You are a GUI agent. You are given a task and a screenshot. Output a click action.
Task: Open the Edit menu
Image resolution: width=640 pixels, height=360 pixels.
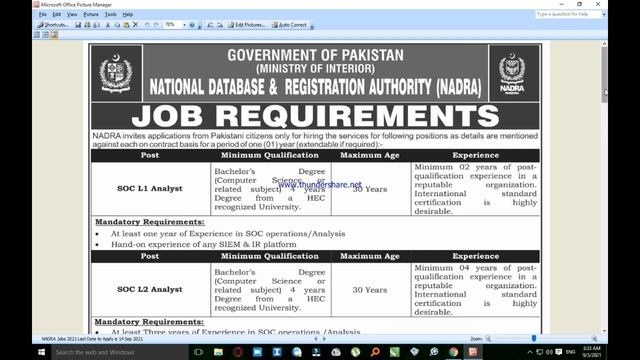pyautogui.click(x=56, y=14)
